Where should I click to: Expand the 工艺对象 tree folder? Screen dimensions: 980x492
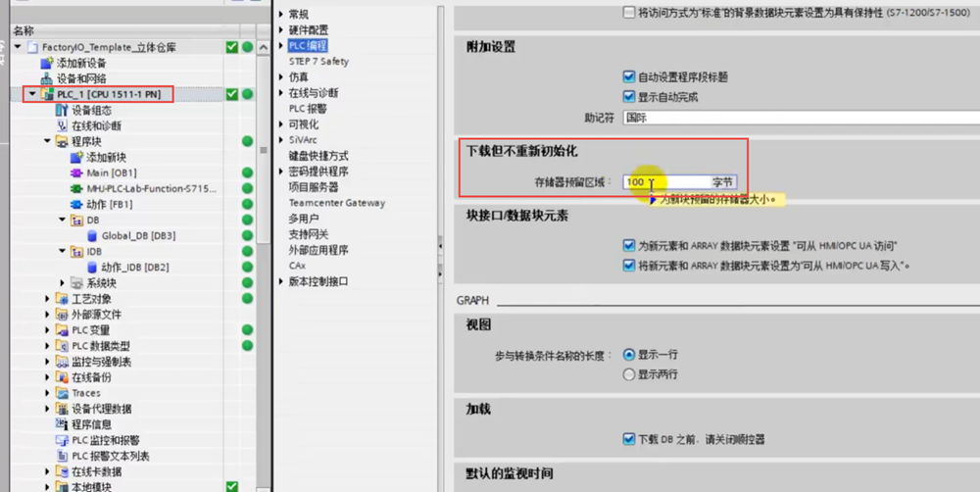[48, 299]
